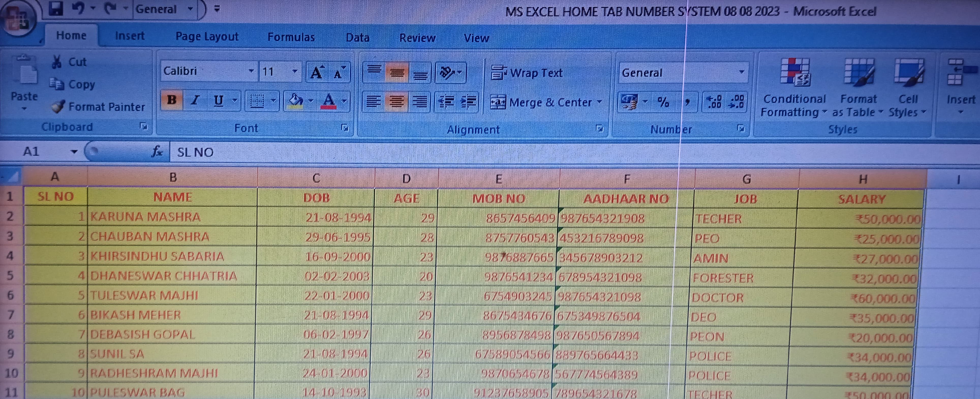The height and width of the screenshot is (399, 980).
Task: Open the Formulas ribbon tab
Action: click(291, 37)
